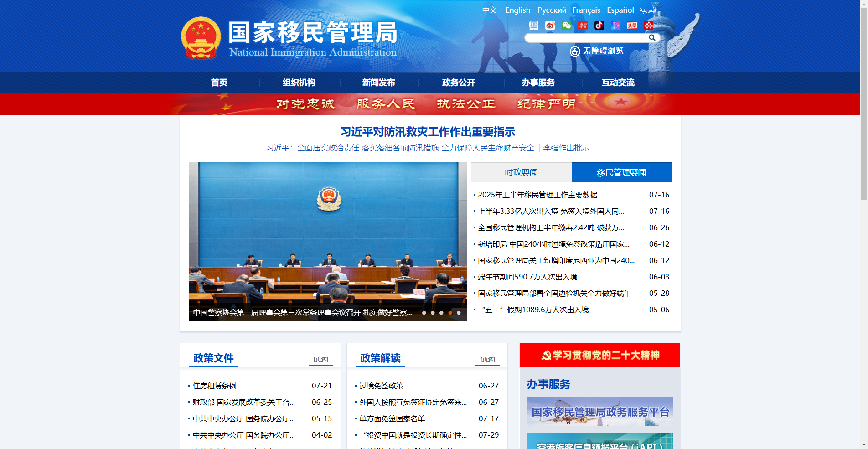This screenshot has width=868, height=449.
Task: Open the rightmost red checkered social icon
Action: coord(648,25)
